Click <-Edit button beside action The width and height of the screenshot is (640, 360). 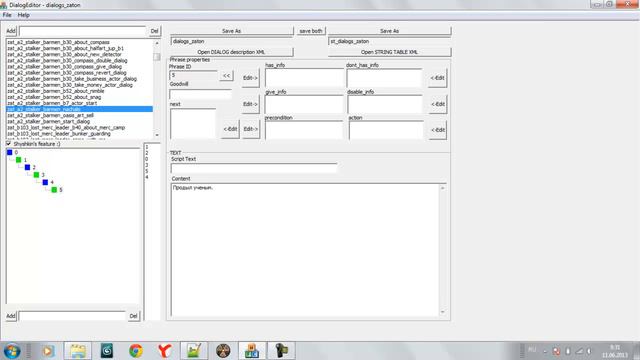click(438, 130)
